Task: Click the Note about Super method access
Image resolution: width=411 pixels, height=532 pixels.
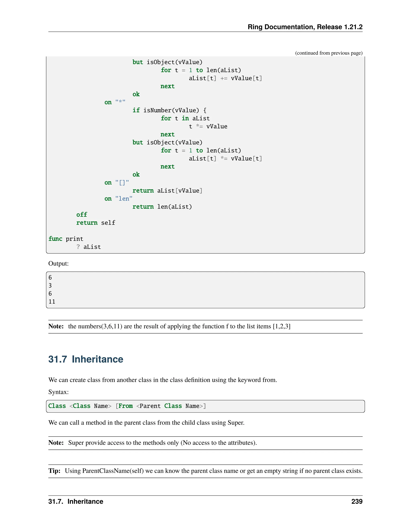Action: (x=153, y=443)
